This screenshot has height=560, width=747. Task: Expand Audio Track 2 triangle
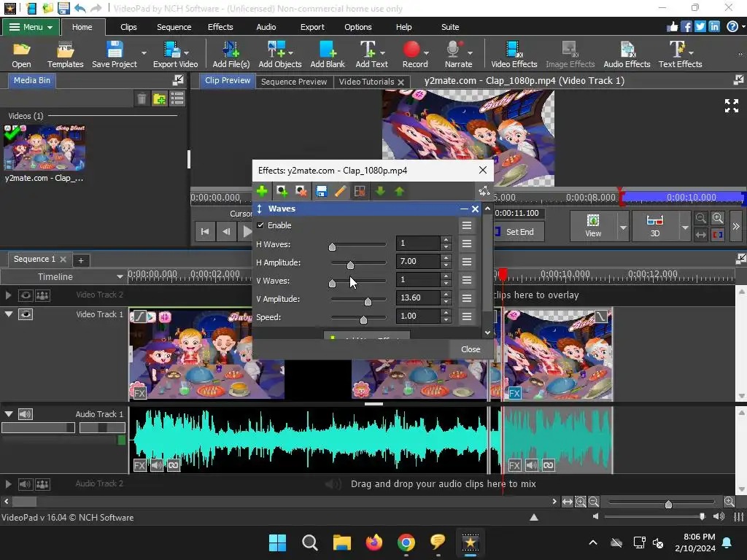(x=8, y=484)
